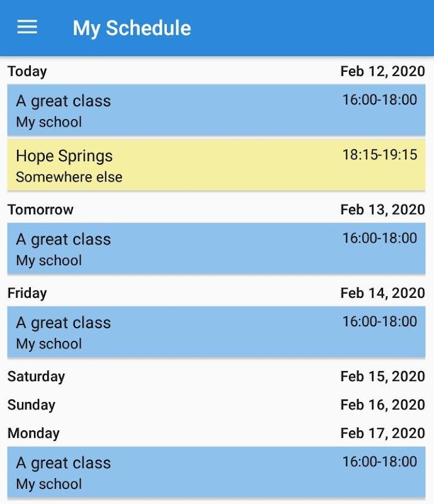
Task: Open today's A great class entry
Action: click(216, 110)
